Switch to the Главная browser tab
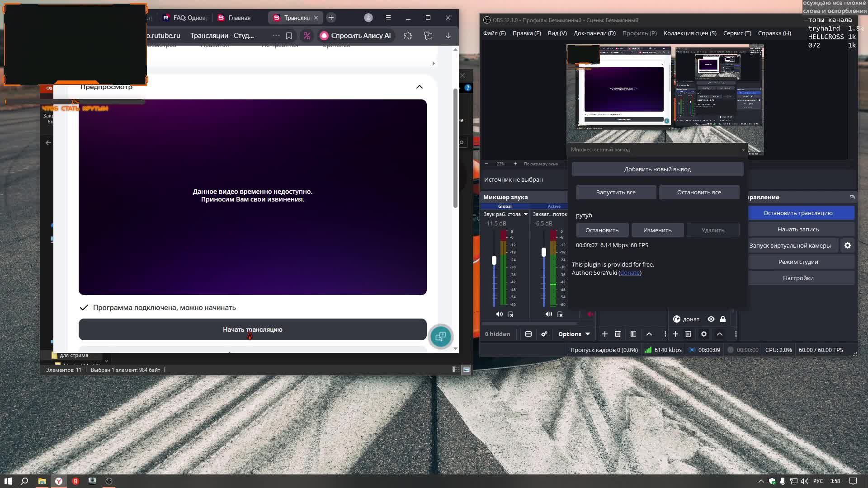Image resolution: width=868 pixels, height=488 pixels. [239, 18]
